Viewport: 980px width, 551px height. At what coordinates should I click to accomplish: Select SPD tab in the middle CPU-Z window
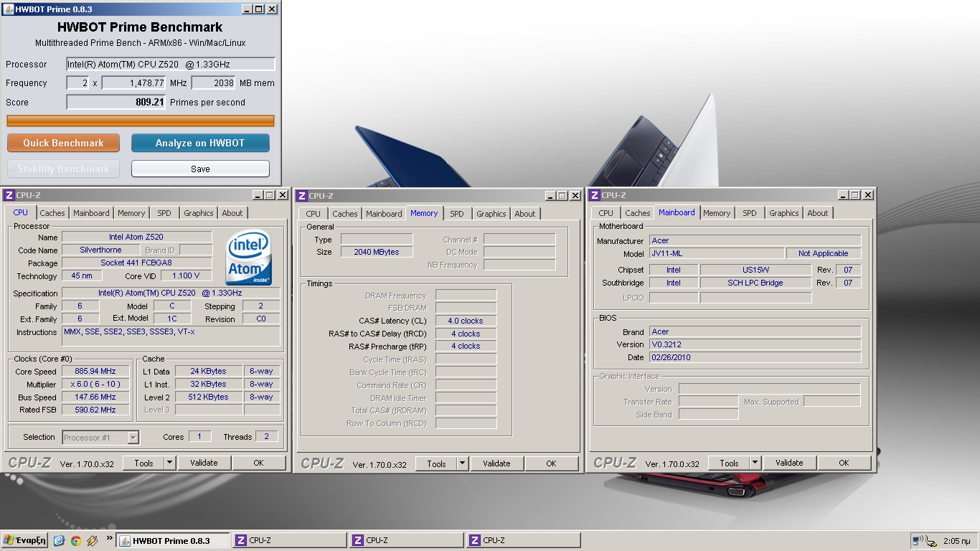click(457, 214)
